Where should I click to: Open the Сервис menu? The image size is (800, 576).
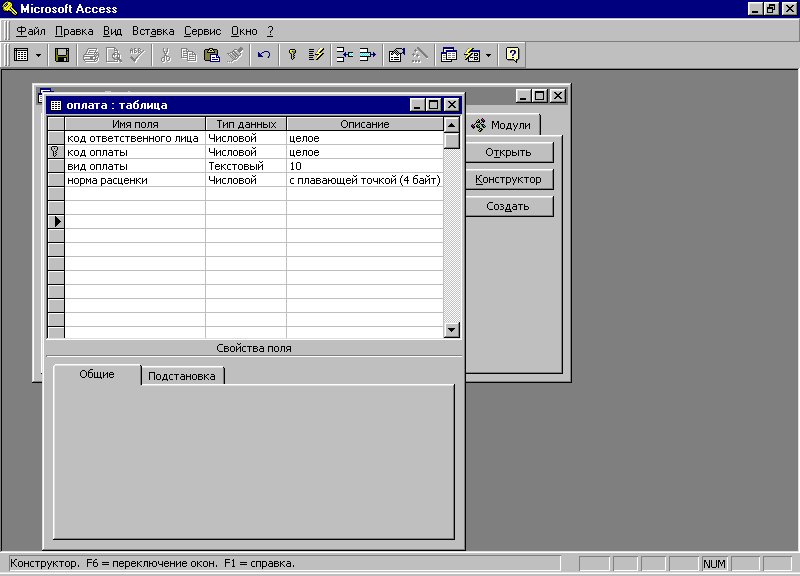pos(203,31)
